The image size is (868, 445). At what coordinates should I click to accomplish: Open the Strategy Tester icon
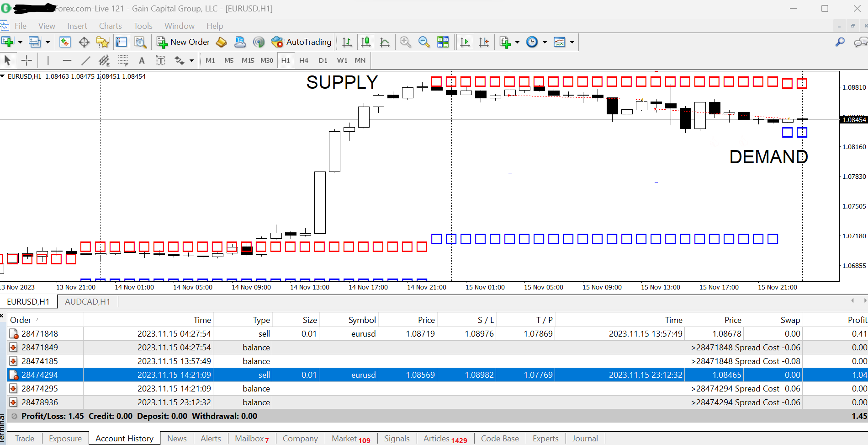pyautogui.click(x=140, y=42)
